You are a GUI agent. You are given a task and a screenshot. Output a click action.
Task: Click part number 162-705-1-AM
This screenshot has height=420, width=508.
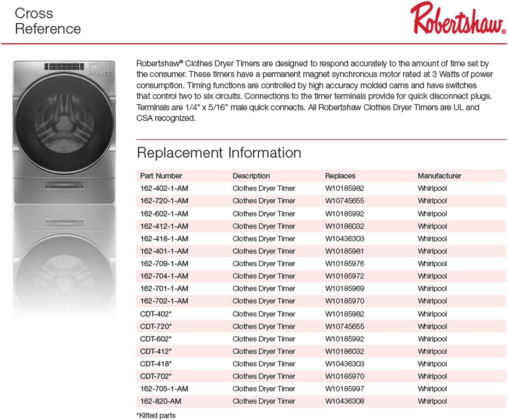tap(164, 389)
